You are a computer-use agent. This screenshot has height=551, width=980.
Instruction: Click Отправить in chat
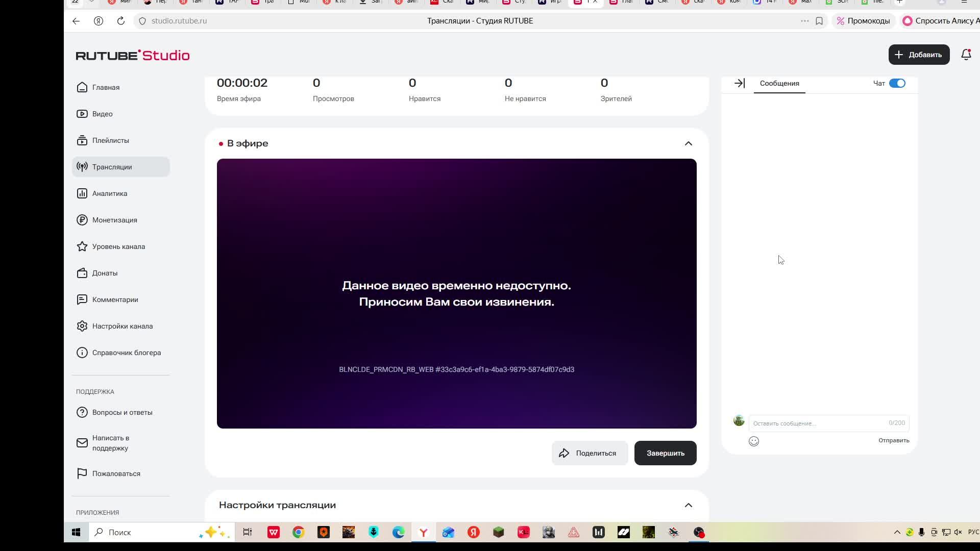pos(894,440)
